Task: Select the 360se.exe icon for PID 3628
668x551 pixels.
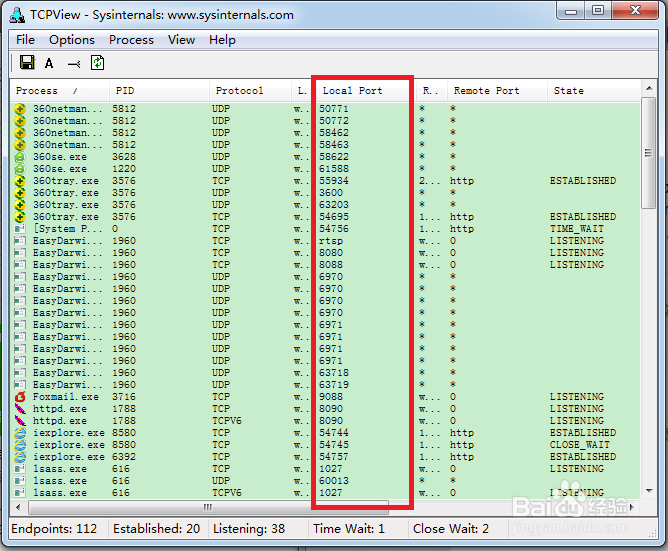Action: point(20,157)
